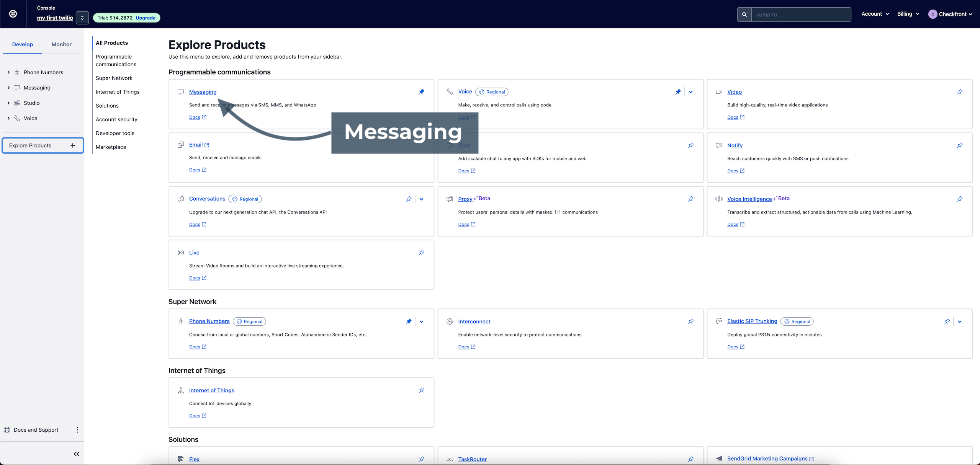980x465 pixels.
Task: Expand the Conversations card chevron
Action: [x=422, y=199]
